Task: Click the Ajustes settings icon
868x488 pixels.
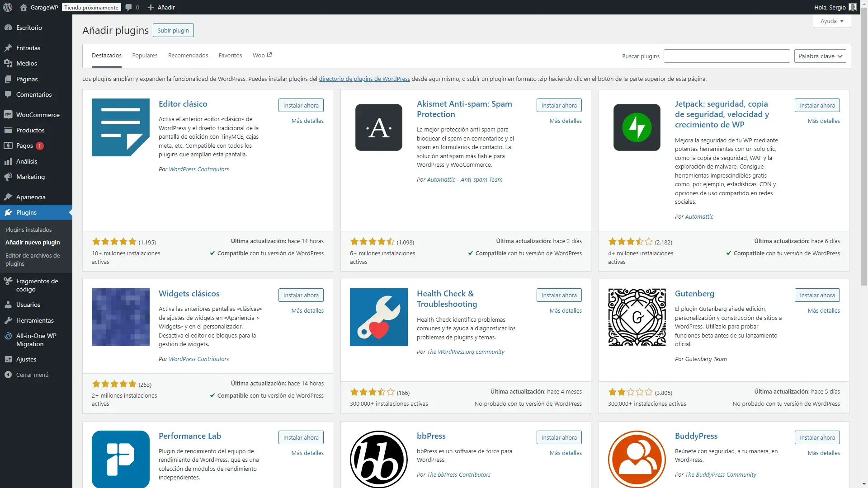Action: point(8,359)
